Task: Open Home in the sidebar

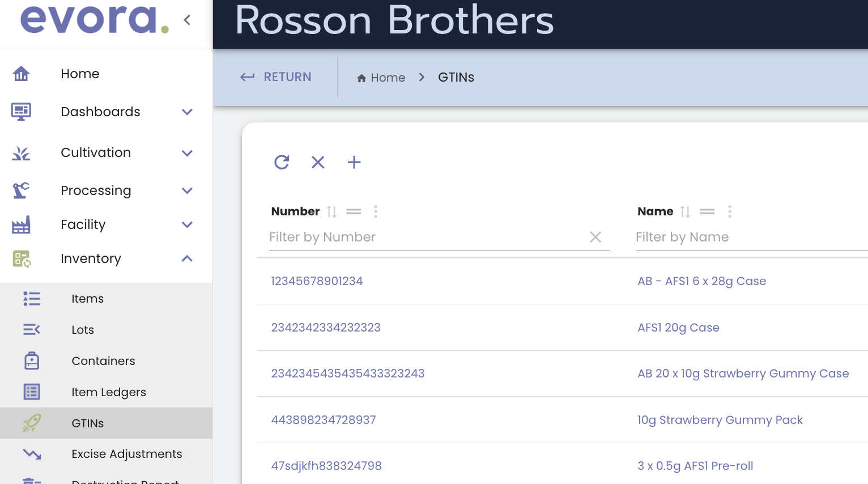Action: click(80, 74)
